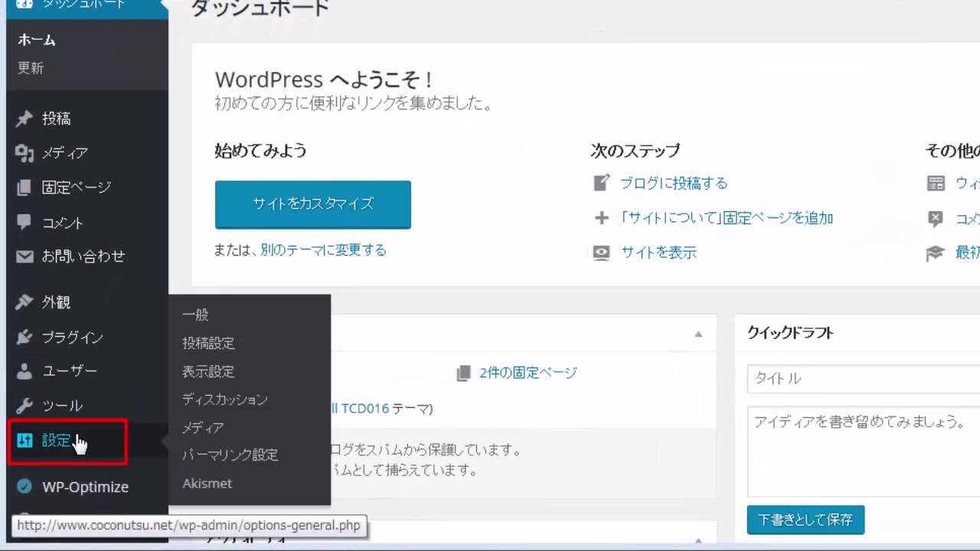
Task: Click the user icon beside ユーザー
Action: [24, 371]
